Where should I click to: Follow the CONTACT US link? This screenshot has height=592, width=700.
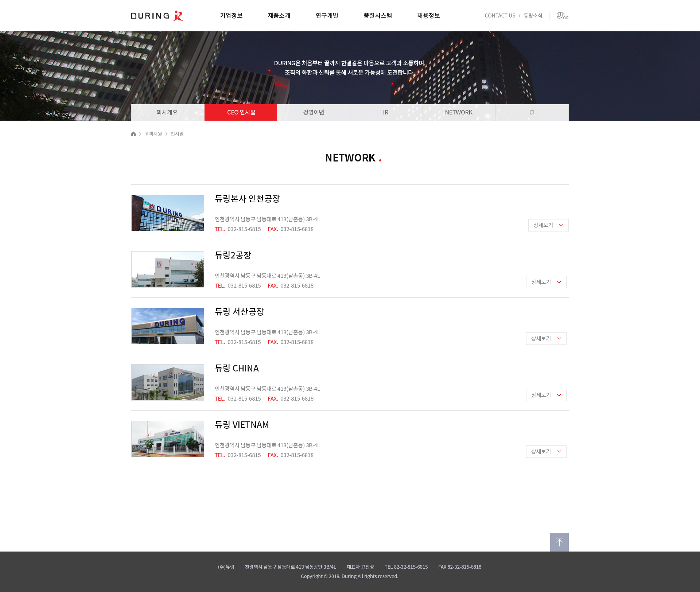pyautogui.click(x=500, y=16)
